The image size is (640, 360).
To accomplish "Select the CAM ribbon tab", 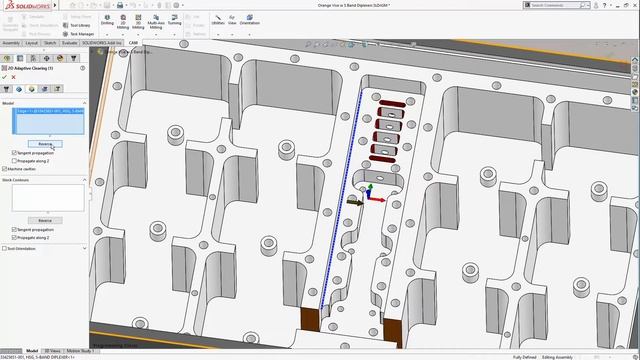I will (133, 43).
